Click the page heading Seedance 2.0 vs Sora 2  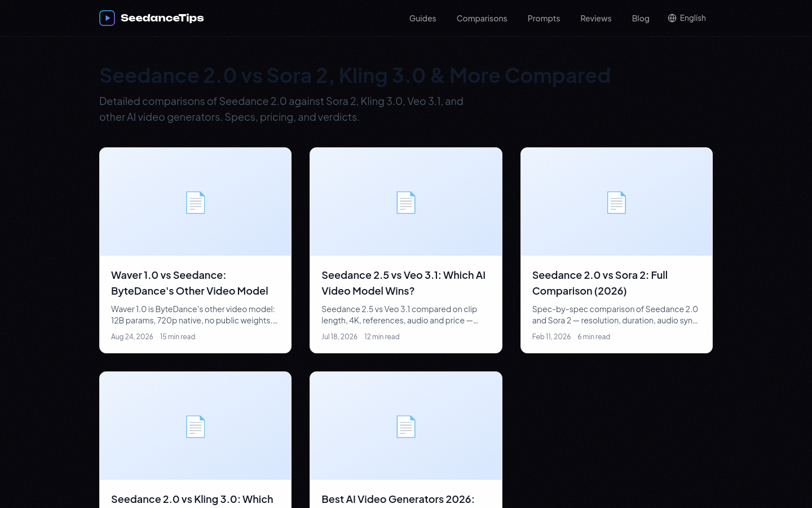pyautogui.click(x=355, y=75)
